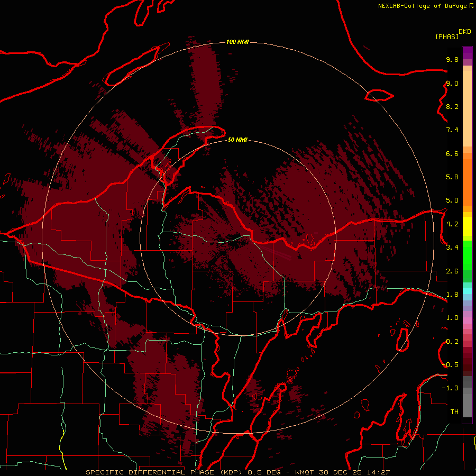Image resolution: width=476 pixels, height=476 pixels.
Task: Click the DKD legend label
Action: [x=465, y=32]
